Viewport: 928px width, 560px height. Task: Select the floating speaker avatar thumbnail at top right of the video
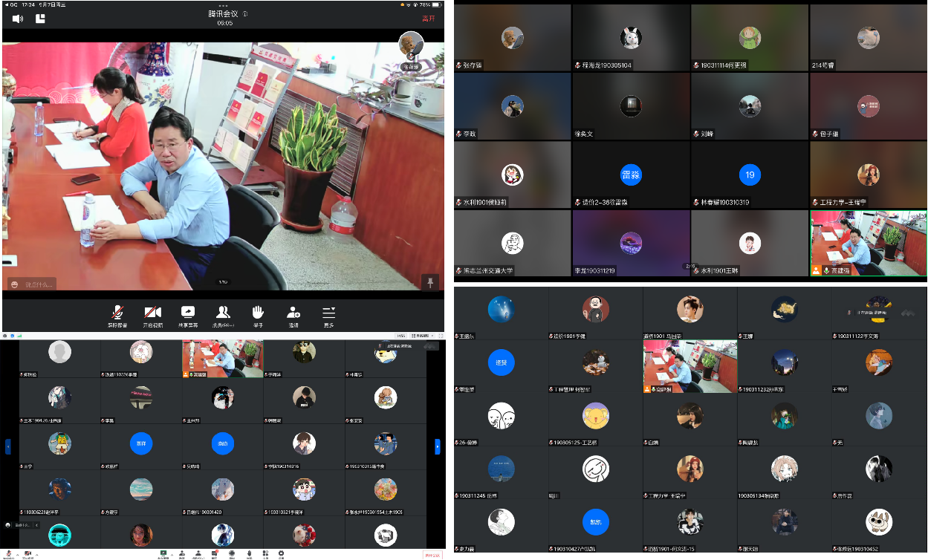pyautogui.click(x=411, y=45)
